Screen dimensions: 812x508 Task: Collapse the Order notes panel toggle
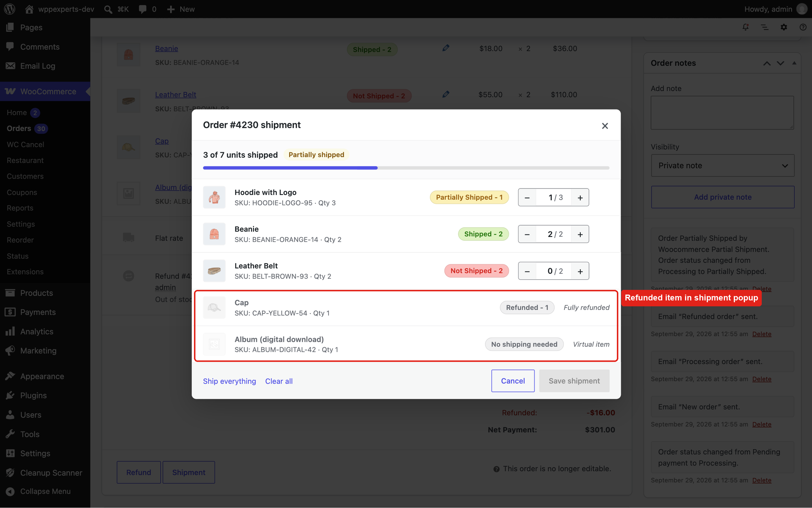794,63
